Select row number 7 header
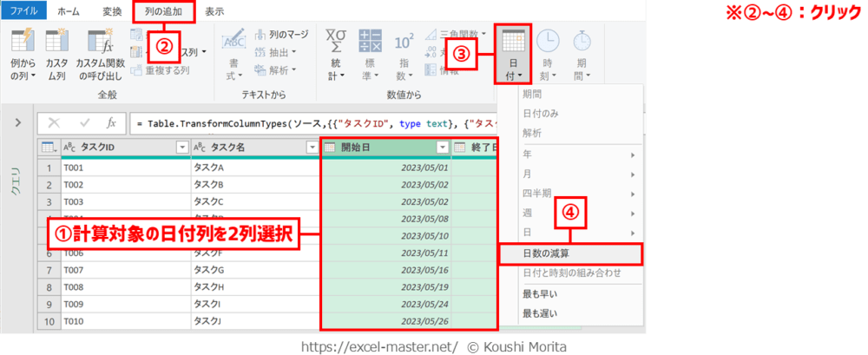This screenshot has width=868, height=355. pyautogui.click(x=49, y=270)
